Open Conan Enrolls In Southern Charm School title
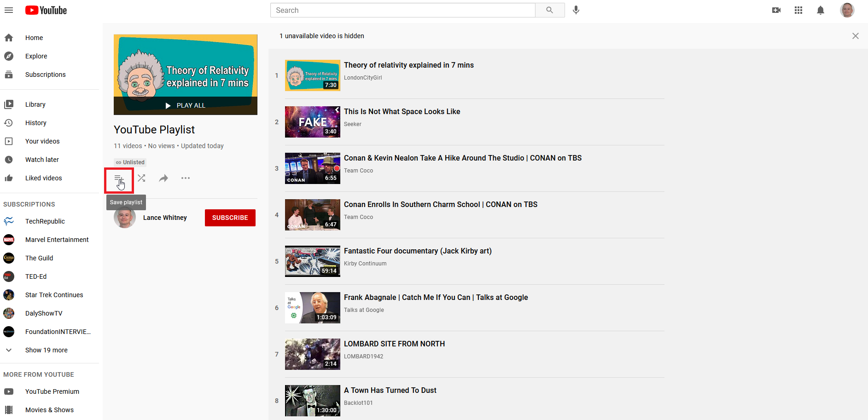Viewport: 868px width, 420px height. click(441, 204)
